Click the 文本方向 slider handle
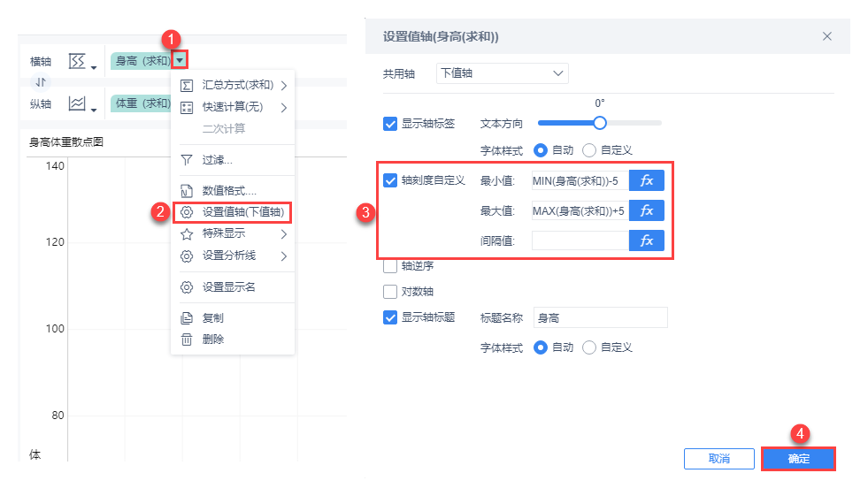The width and height of the screenshot is (868, 496). (x=600, y=123)
